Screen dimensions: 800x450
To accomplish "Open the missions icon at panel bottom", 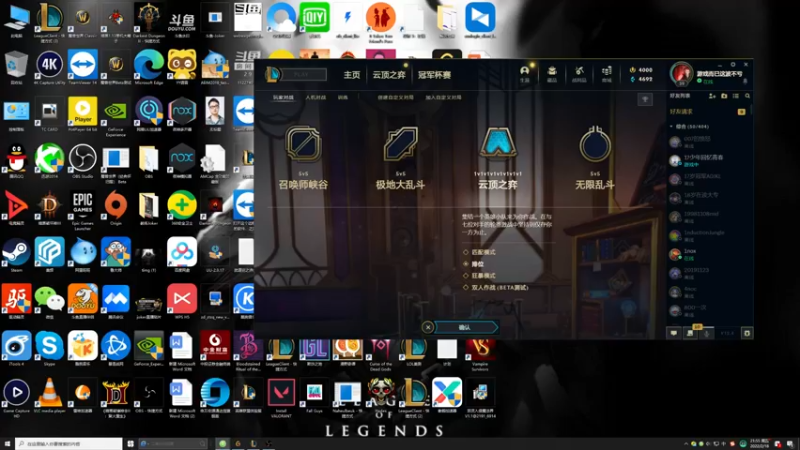I will (x=690, y=333).
